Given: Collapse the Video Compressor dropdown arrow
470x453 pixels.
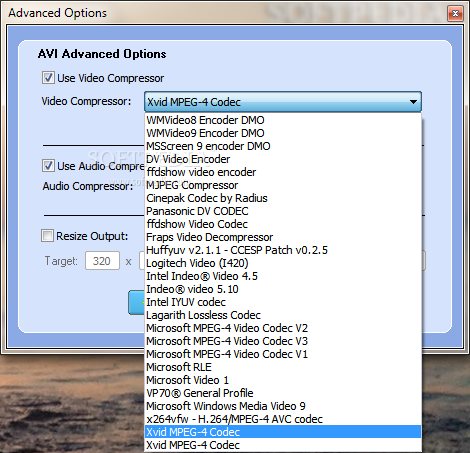Looking at the screenshot, I should click(413, 102).
